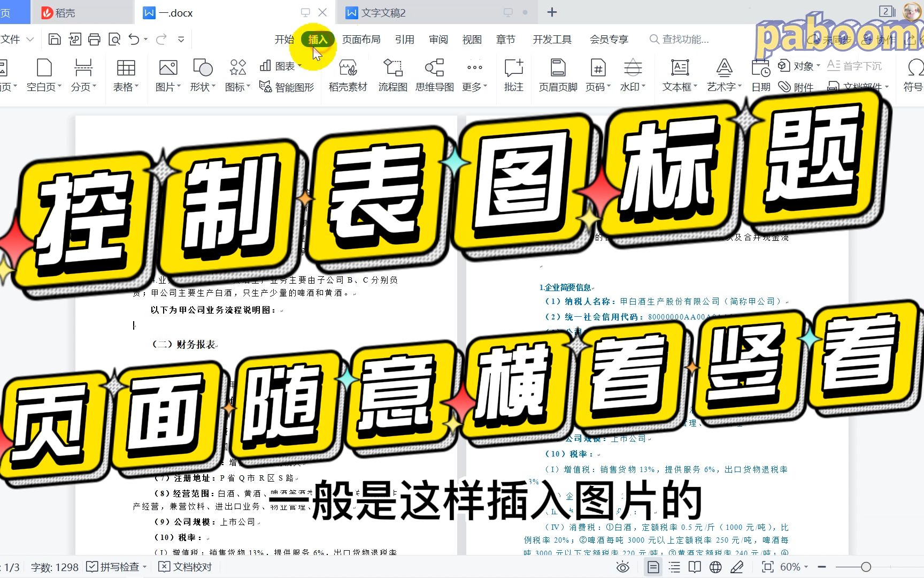
Task: Open the shapes (形状) gallery
Action: click(x=203, y=75)
